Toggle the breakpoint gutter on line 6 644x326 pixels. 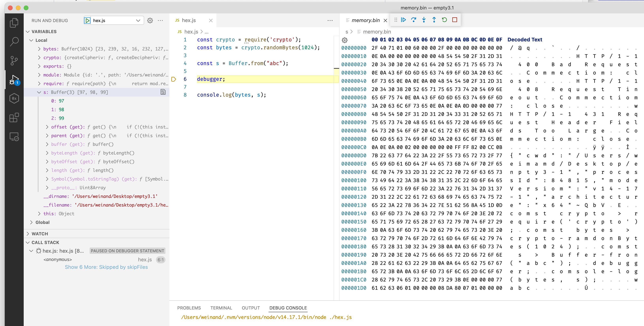coord(174,79)
